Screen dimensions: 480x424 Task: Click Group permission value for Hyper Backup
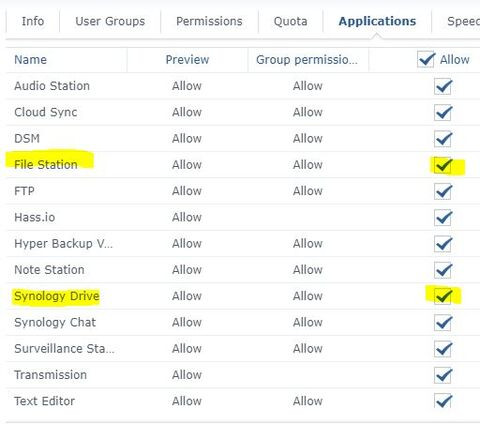(308, 244)
